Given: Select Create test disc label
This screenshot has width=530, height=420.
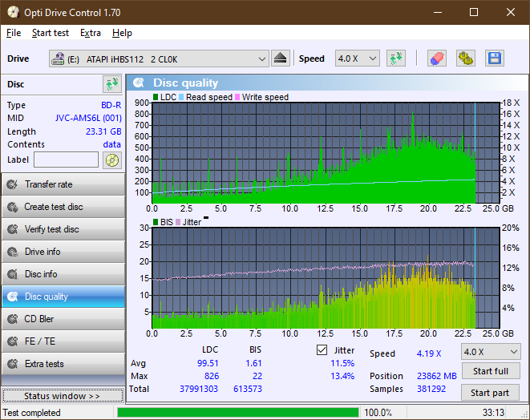Looking at the screenshot, I should (x=54, y=207).
